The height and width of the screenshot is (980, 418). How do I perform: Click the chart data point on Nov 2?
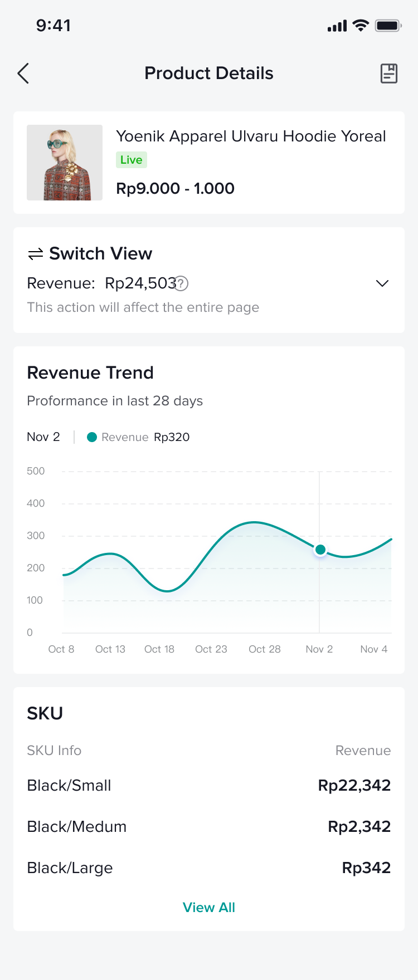[x=320, y=550]
